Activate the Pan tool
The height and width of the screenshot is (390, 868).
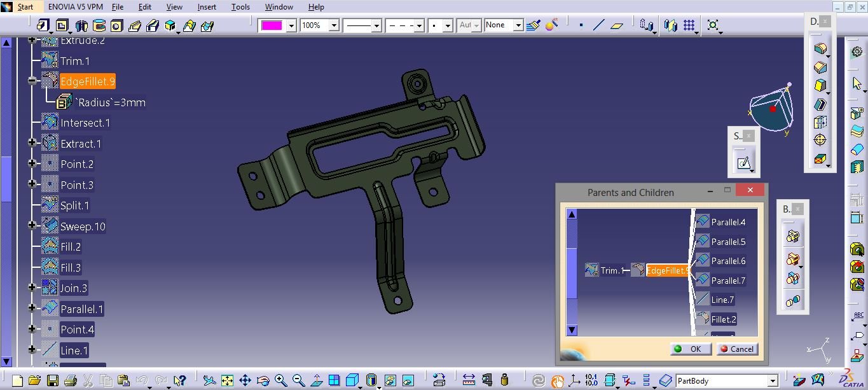click(x=247, y=381)
